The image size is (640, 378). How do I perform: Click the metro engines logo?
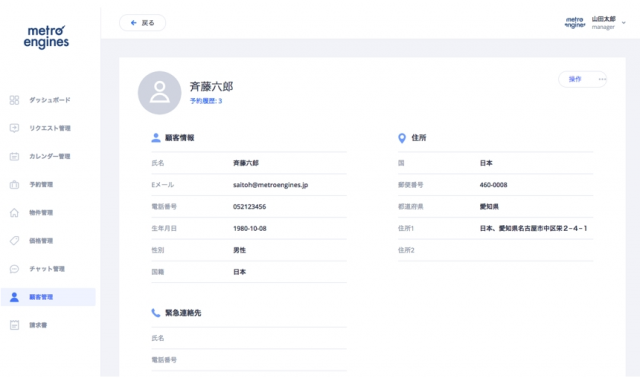pyautogui.click(x=46, y=37)
